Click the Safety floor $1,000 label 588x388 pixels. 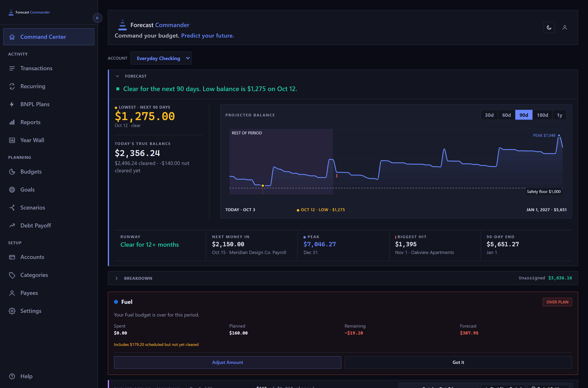pyautogui.click(x=543, y=192)
